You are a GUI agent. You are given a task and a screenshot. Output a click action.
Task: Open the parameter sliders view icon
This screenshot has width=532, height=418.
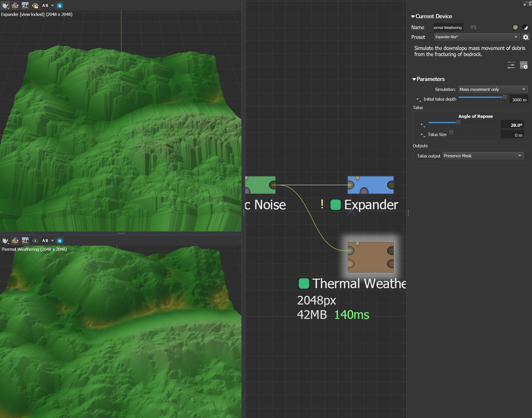[510, 65]
